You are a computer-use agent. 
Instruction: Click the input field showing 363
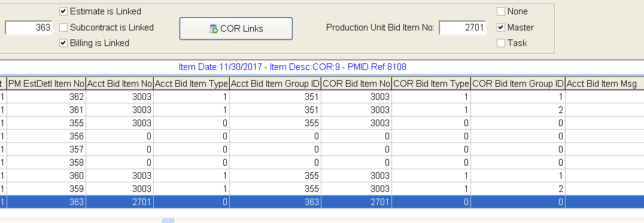tap(29, 28)
